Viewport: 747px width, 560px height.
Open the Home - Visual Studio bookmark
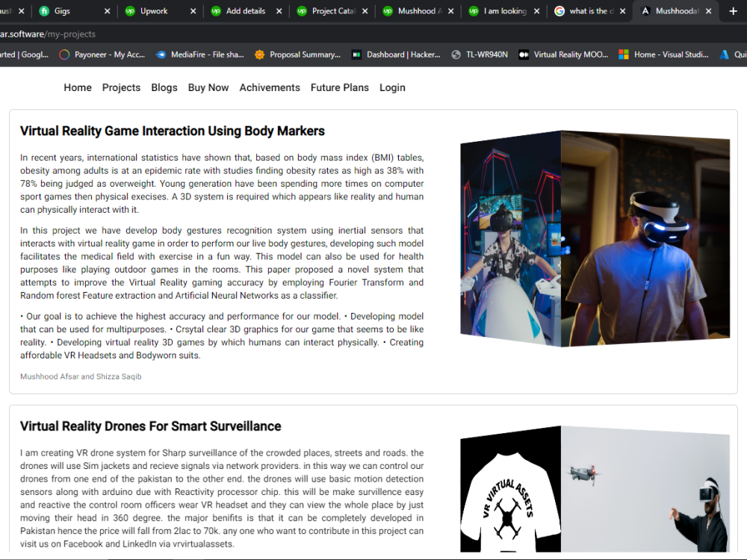[663, 55]
